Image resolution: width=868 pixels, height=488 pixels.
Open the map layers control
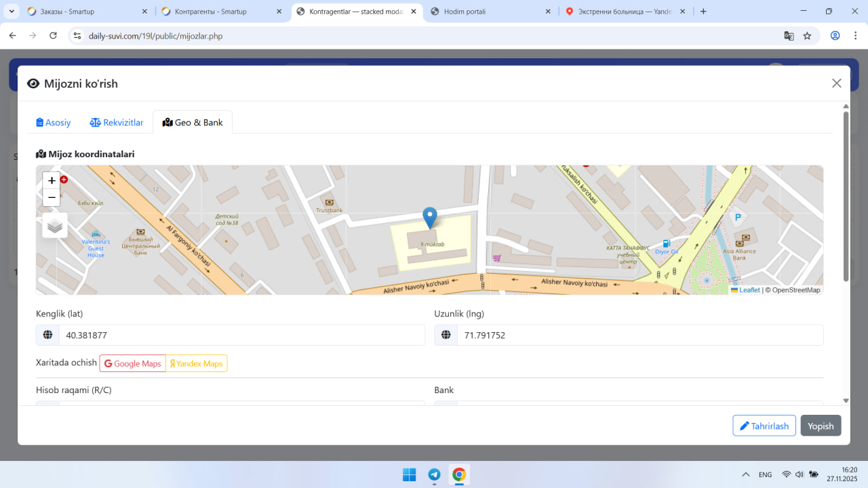coord(55,226)
